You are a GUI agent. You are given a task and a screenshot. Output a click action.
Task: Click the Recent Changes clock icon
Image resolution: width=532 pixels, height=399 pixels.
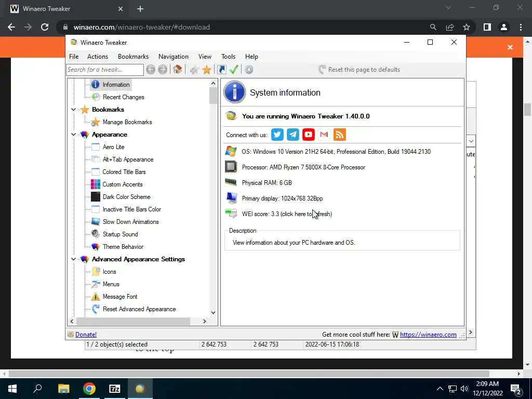click(96, 97)
